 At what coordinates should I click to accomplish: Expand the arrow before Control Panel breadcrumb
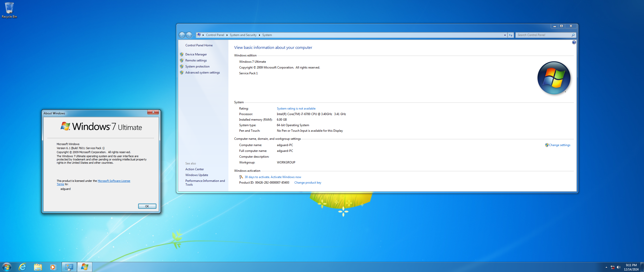[x=203, y=35]
